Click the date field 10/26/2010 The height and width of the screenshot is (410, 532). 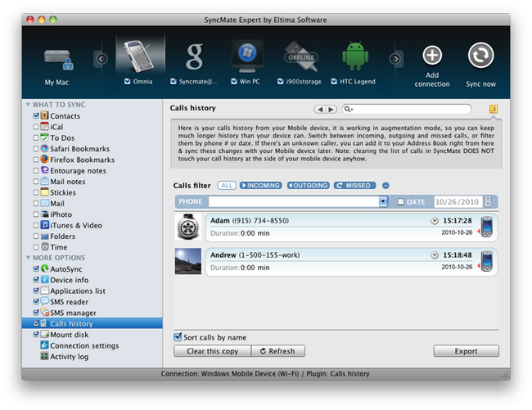458,202
